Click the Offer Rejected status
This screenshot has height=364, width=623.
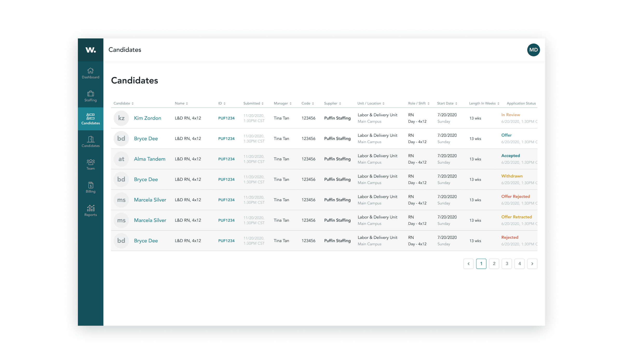click(x=515, y=197)
